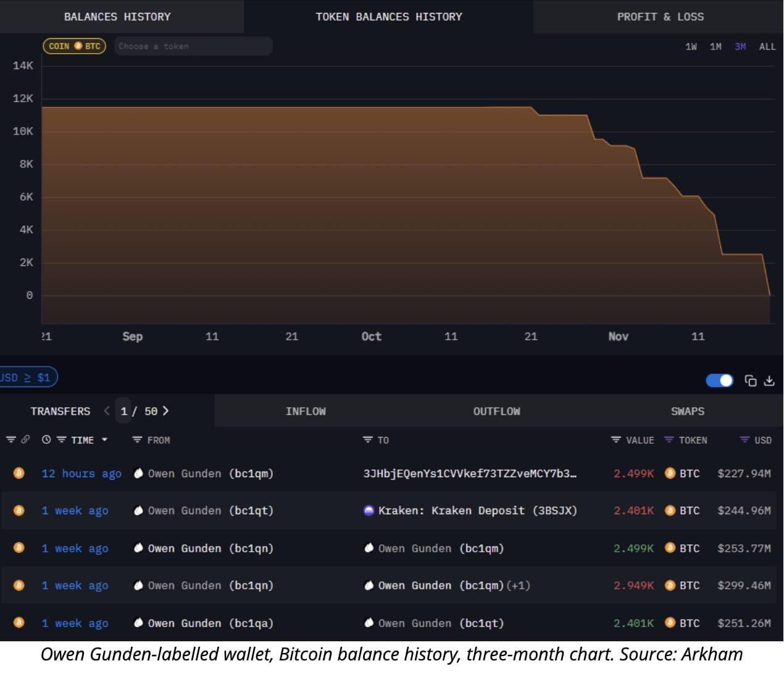Click the link icon in the transfers header

point(25,439)
